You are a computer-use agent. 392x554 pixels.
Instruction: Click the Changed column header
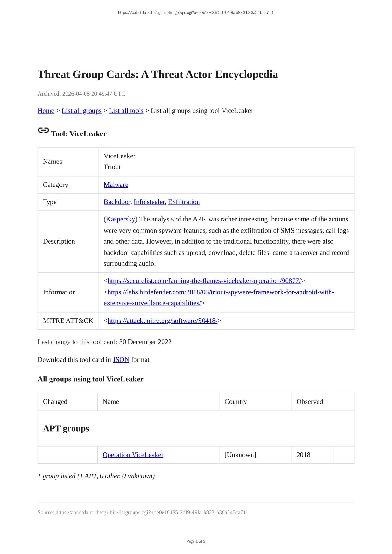tap(55, 402)
